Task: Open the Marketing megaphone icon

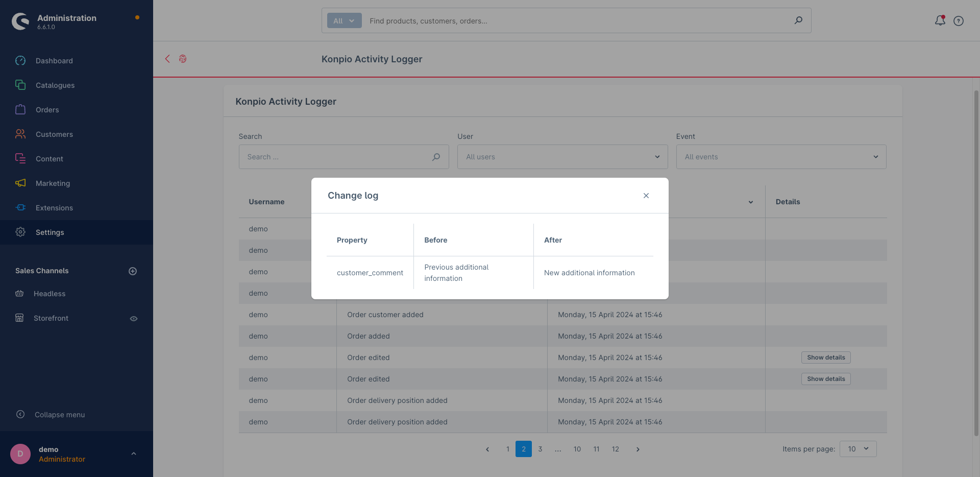Action: 20,183
